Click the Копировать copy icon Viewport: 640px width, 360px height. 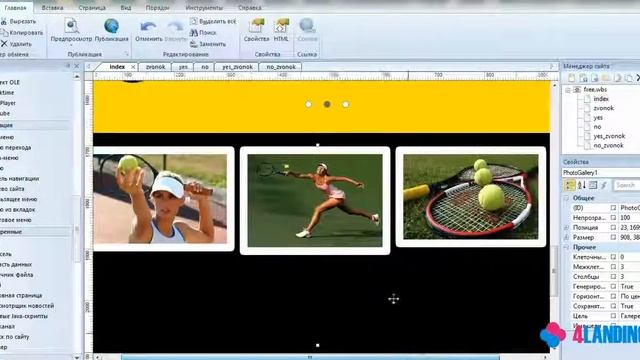[x=4, y=33]
